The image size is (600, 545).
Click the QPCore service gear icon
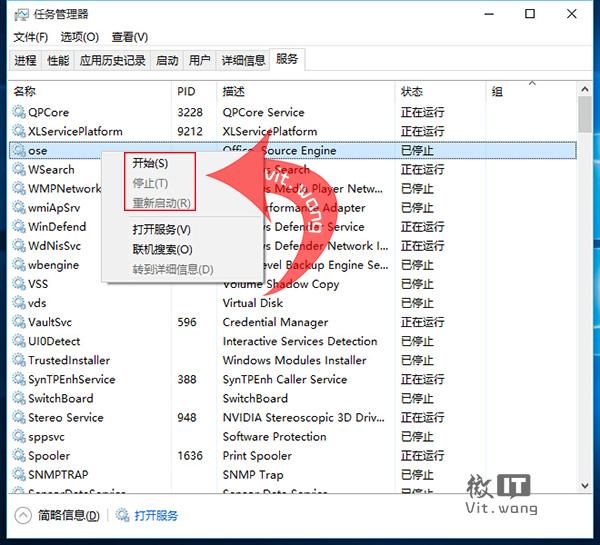pos(19,112)
